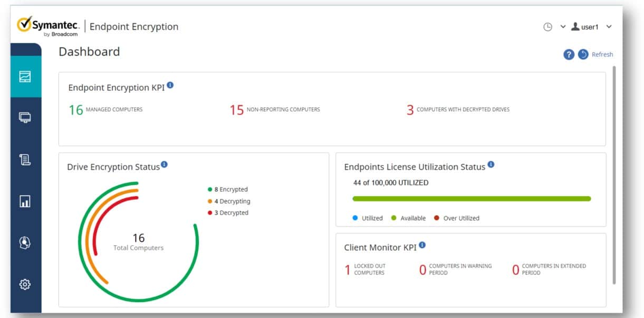The width and height of the screenshot is (644, 318).
Task: Click the Symantec checkmark logo
Action: tap(24, 24)
